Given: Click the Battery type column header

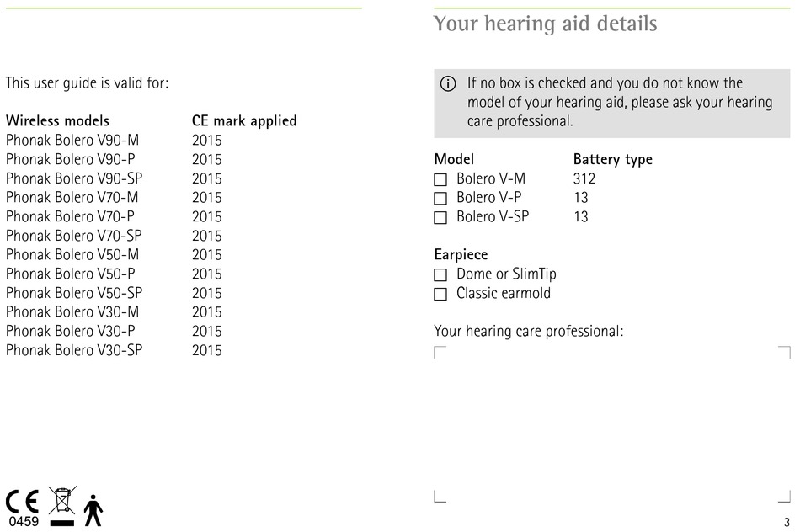Looking at the screenshot, I should click(613, 160).
